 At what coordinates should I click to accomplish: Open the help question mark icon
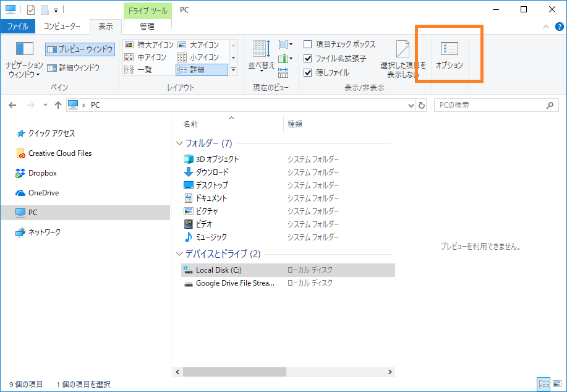coord(560,27)
